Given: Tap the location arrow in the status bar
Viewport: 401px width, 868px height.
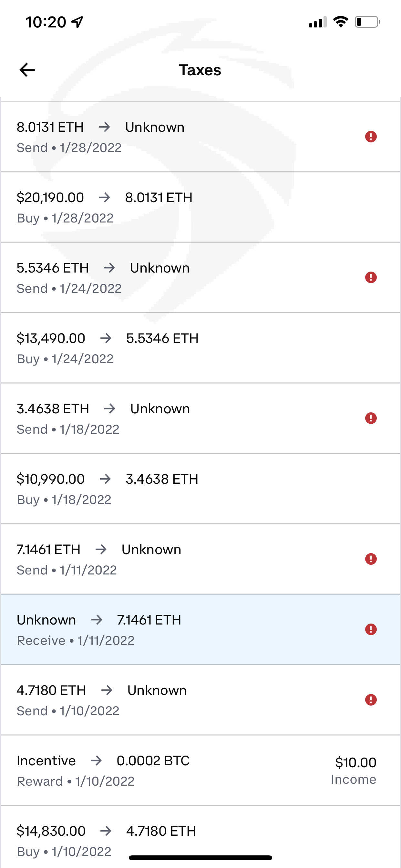Looking at the screenshot, I should 77,22.
